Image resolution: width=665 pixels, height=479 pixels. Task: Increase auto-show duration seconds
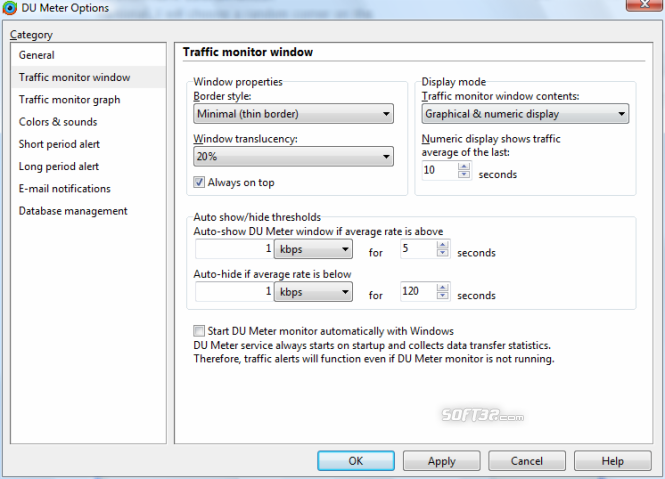[442, 245]
